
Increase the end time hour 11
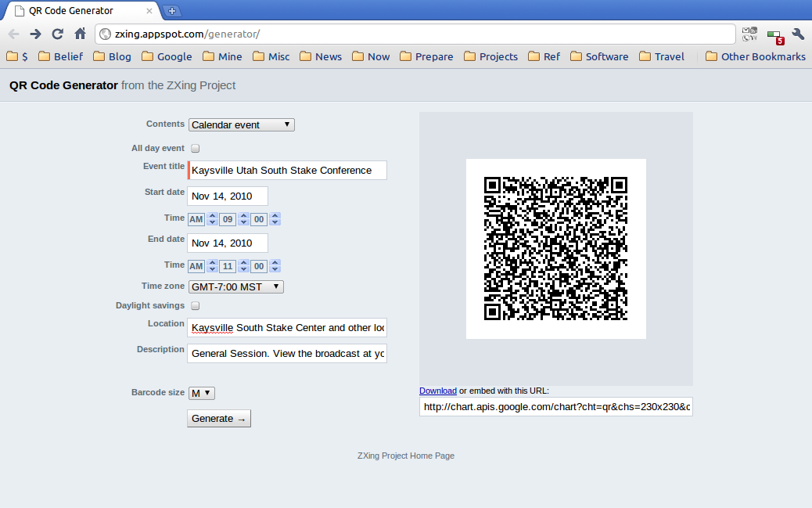244,263
